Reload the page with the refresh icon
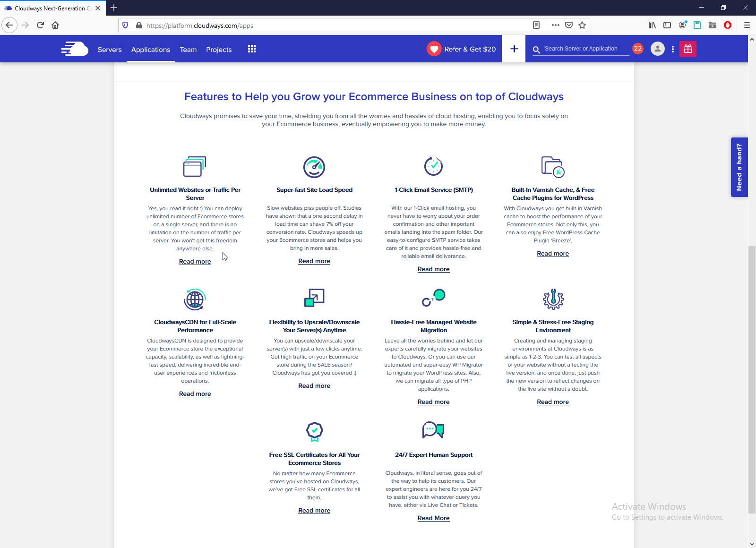The width and height of the screenshot is (756, 548). [40, 25]
